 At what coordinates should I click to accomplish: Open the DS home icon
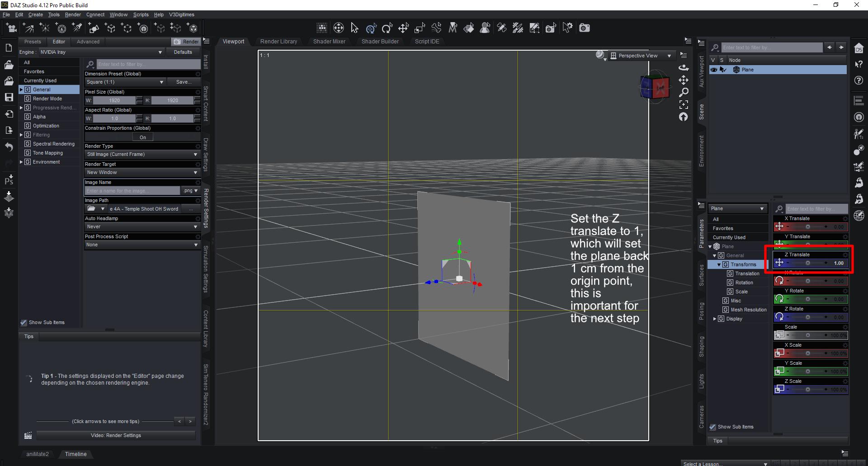(x=859, y=48)
